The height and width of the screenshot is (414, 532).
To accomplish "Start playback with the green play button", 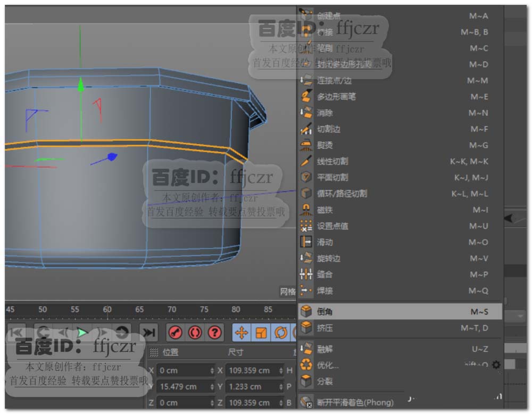I will pos(81,333).
